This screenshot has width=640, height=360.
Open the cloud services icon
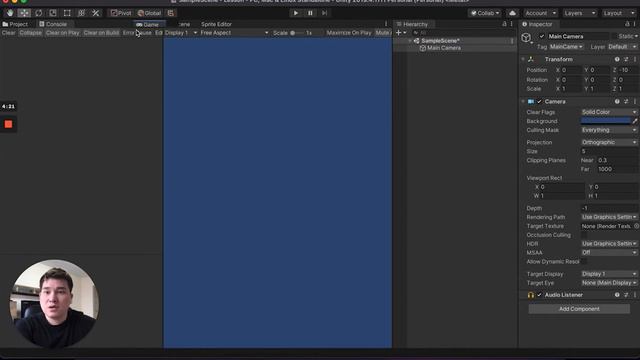[x=512, y=13]
